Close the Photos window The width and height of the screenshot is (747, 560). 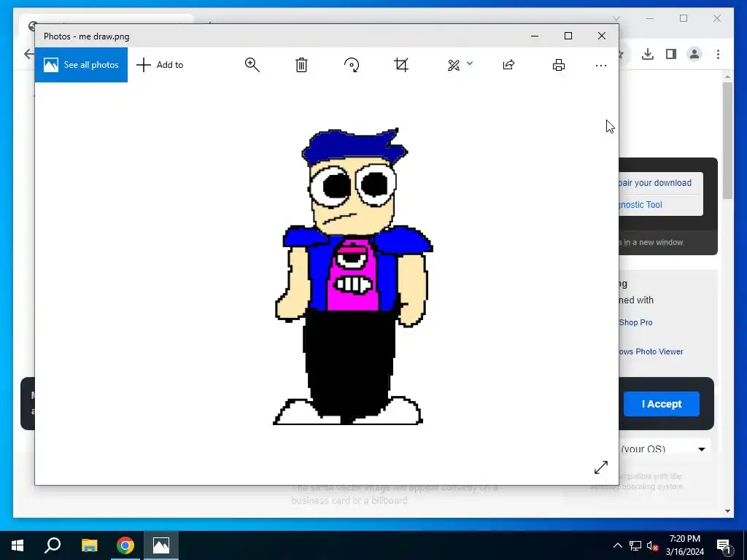coord(602,36)
